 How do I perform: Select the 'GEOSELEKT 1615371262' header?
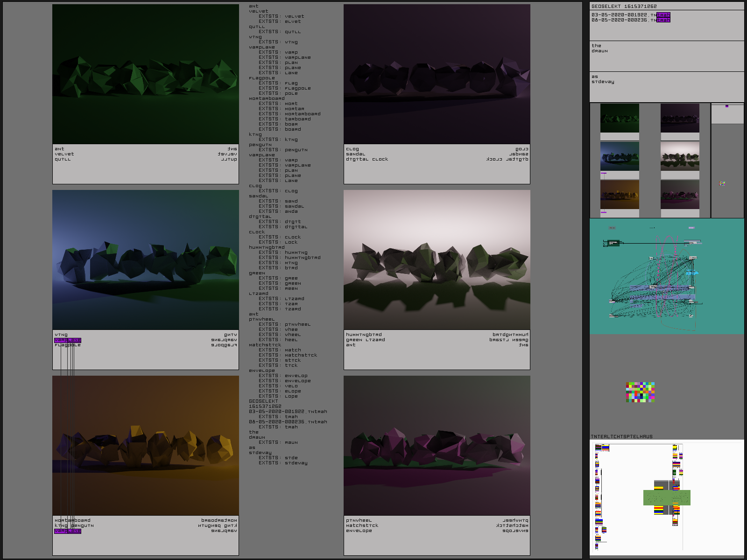pos(624,7)
